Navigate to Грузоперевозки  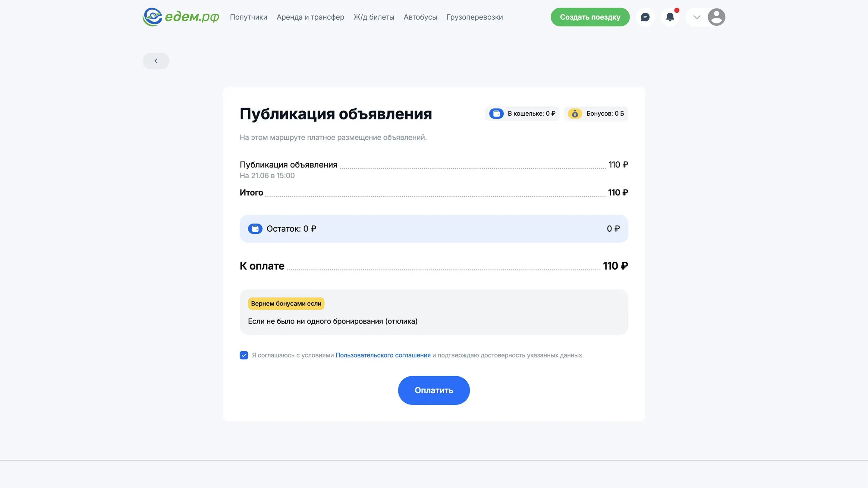[x=474, y=17]
